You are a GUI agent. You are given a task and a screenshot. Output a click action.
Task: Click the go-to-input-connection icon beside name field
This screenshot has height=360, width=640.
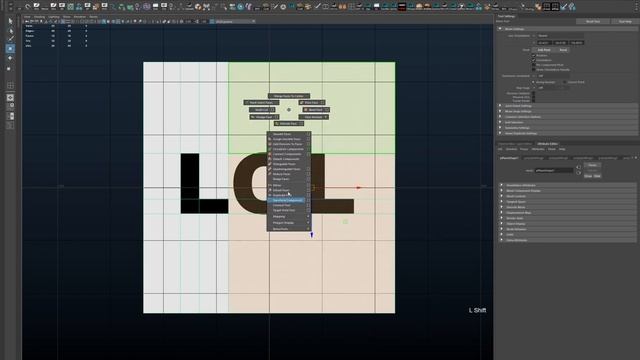[x=578, y=167]
